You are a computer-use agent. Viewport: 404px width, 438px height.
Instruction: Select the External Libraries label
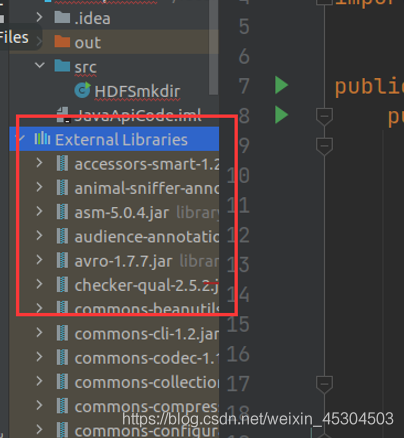pos(121,139)
